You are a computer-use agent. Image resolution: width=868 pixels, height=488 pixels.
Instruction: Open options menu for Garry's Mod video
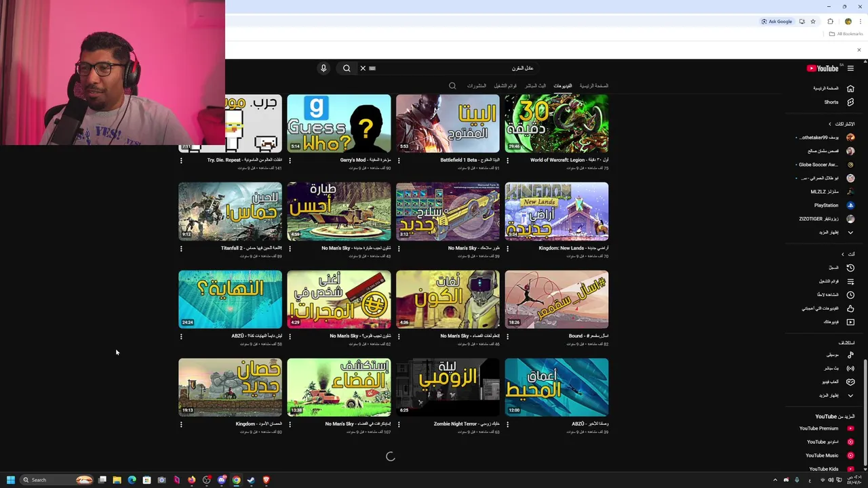(290, 161)
